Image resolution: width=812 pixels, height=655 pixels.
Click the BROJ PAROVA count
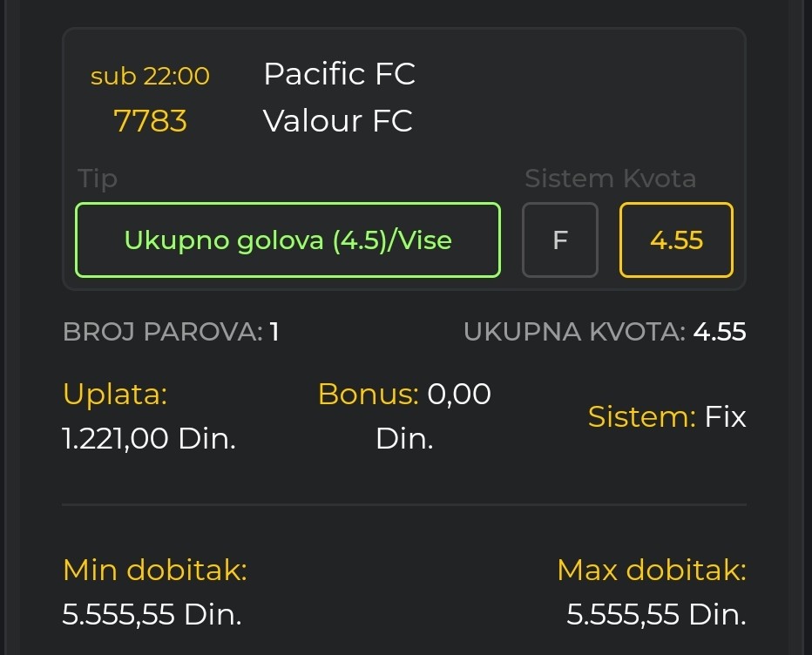point(274,332)
